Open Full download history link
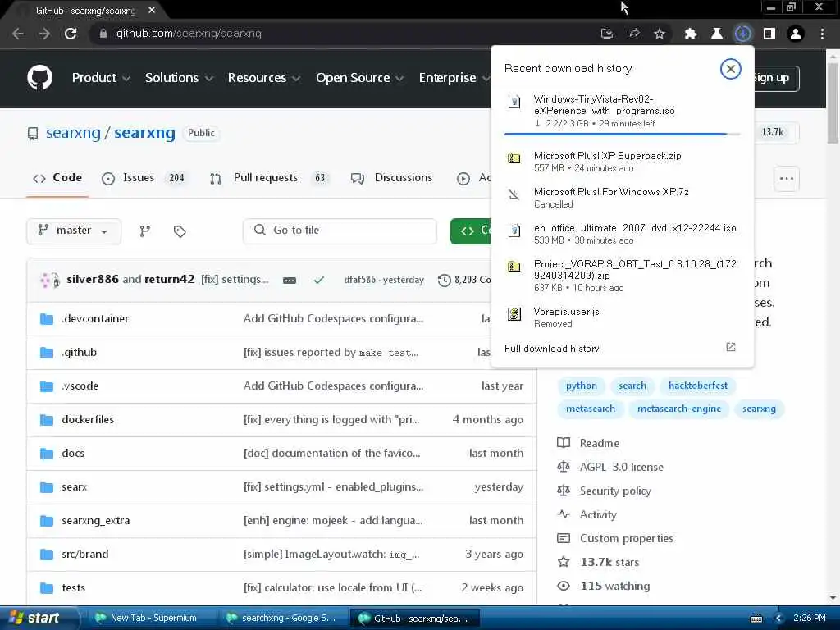This screenshot has width=840, height=630. 552,349
